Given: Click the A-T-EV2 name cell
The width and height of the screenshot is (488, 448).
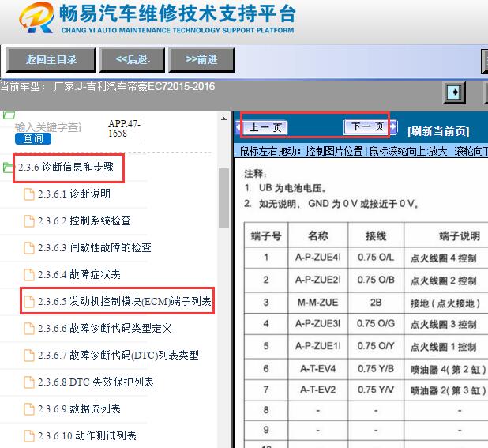Looking at the screenshot, I should 317,390.
